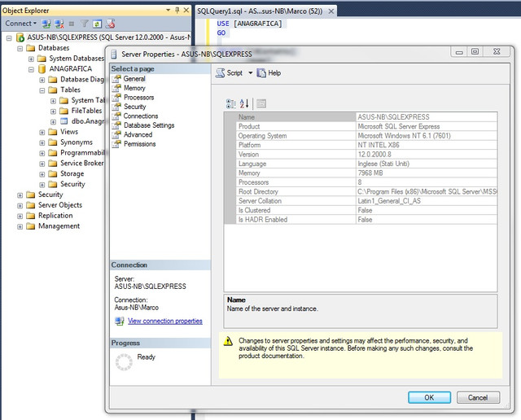Select the Synonyms folder
This screenshot has height=420, width=521.
click(x=77, y=142)
